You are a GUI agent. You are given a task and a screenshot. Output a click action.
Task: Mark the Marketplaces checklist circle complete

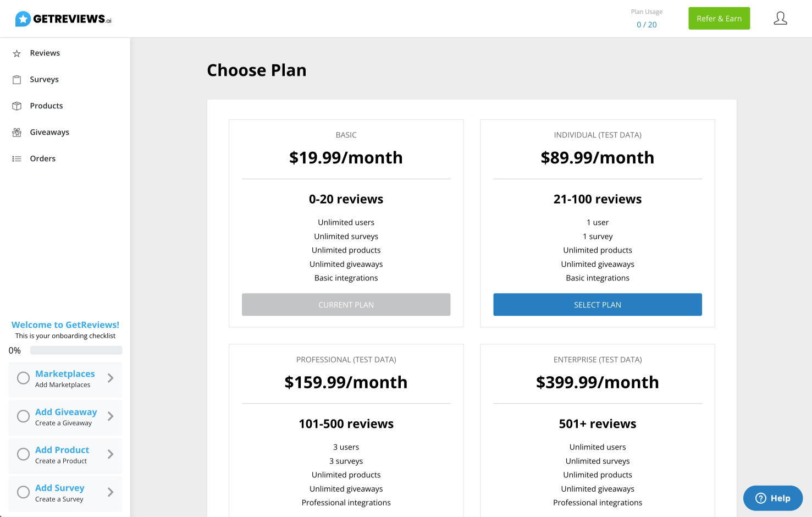(x=23, y=378)
